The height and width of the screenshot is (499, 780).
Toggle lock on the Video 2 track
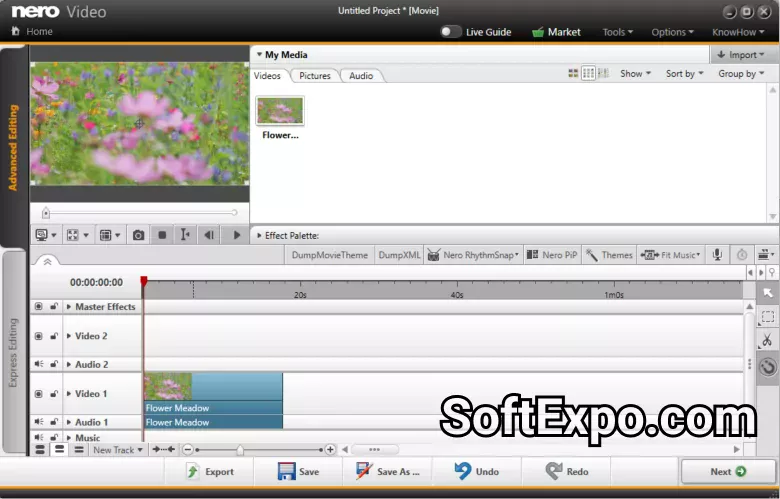click(x=54, y=336)
